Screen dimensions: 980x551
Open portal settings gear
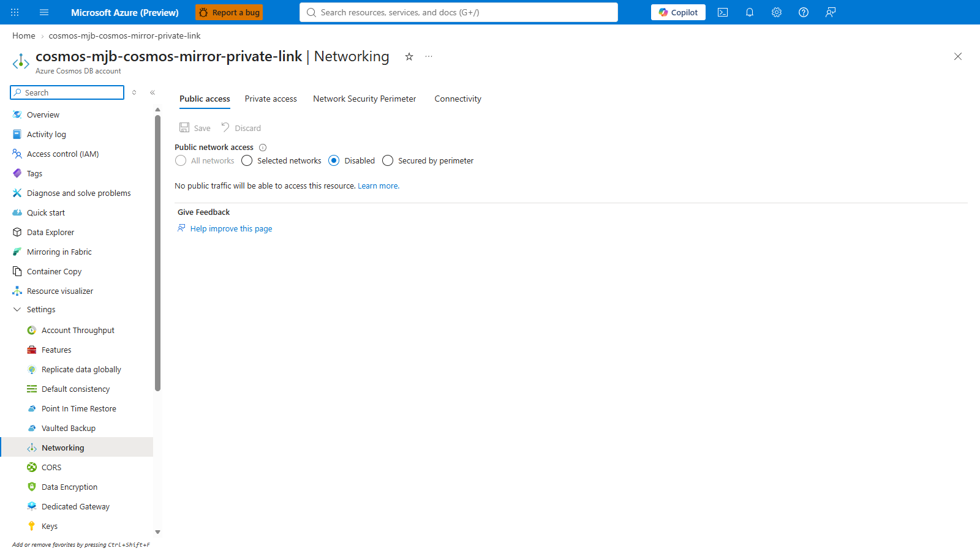click(777, 12)
